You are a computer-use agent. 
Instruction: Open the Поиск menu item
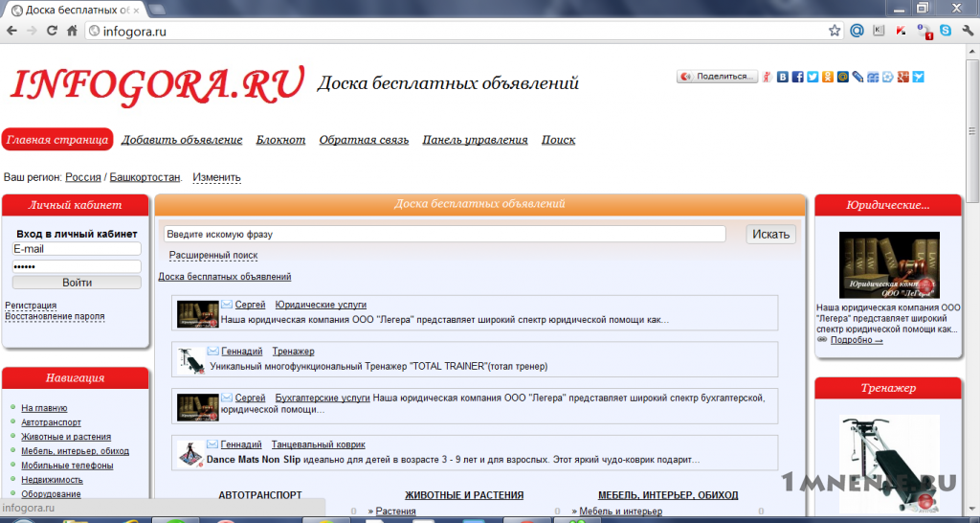pyautogui.click(x=558, y=140)
